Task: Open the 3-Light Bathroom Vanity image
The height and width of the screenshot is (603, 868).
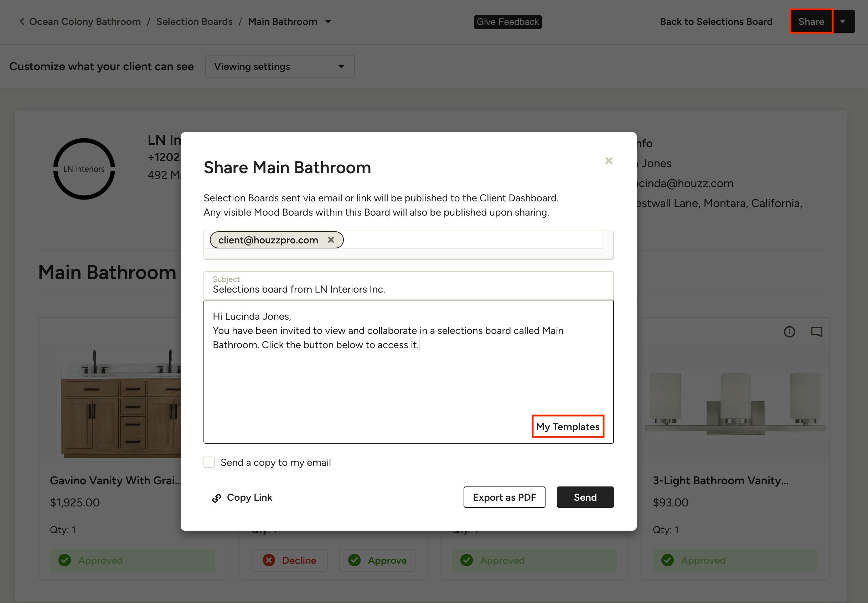Action: [x=735, y=403]
